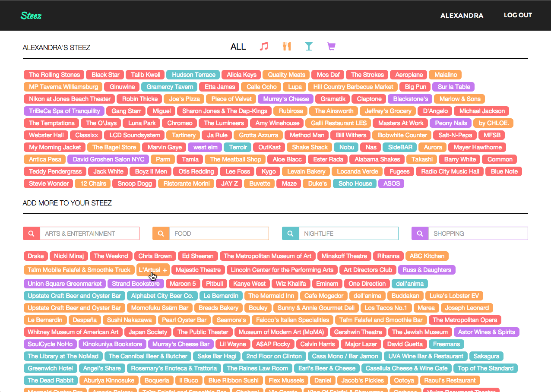Click the Gramercy Tavern tag
This screenshot has height=392, width=551.
click(x=170, y=87)
